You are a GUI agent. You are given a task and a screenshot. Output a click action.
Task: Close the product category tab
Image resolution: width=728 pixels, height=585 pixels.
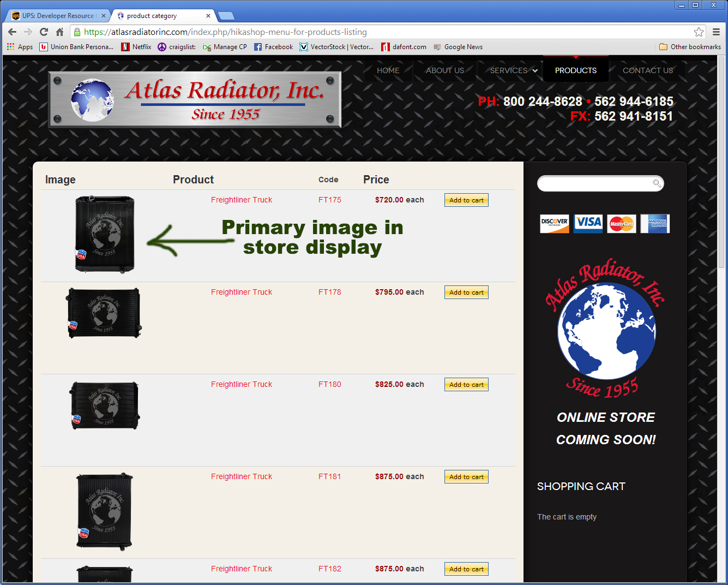(x=208, y=16)
